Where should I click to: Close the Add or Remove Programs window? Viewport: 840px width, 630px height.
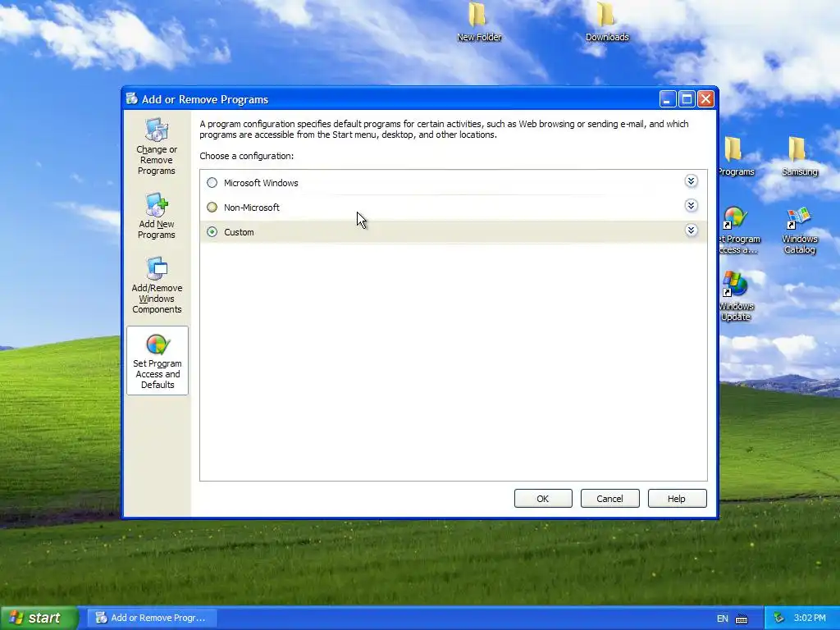pyautogui.click(x=706, y=99)
